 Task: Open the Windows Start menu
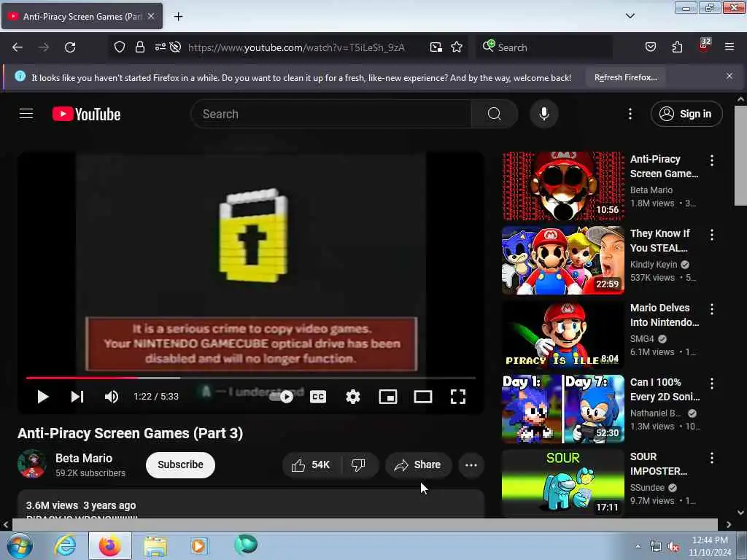pos(20,545)
